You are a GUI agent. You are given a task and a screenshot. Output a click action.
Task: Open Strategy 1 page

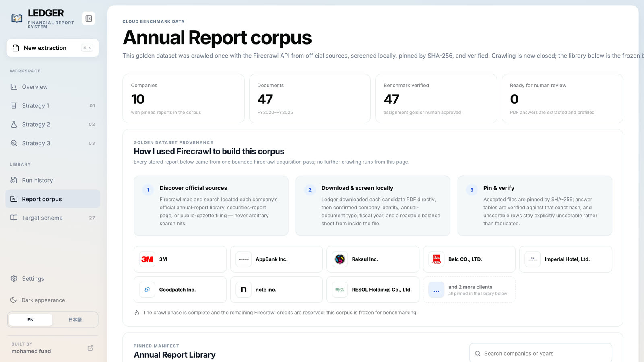(53, 106)
